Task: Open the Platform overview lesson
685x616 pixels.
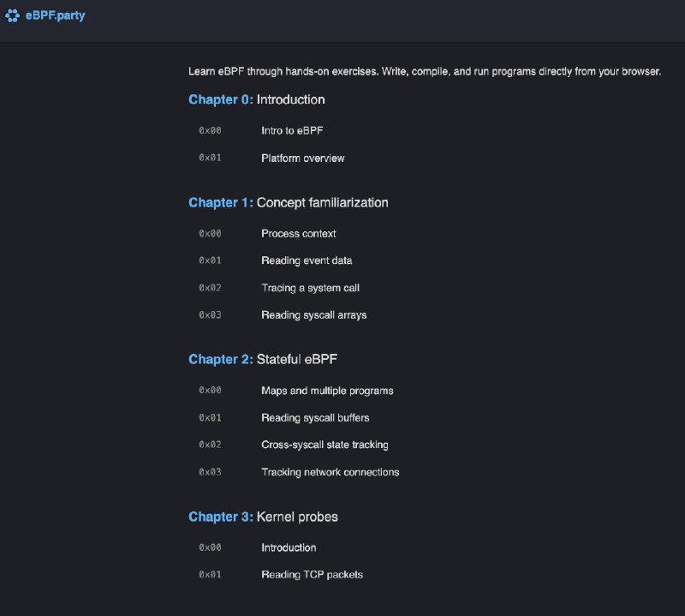Action: click(302, 158)
